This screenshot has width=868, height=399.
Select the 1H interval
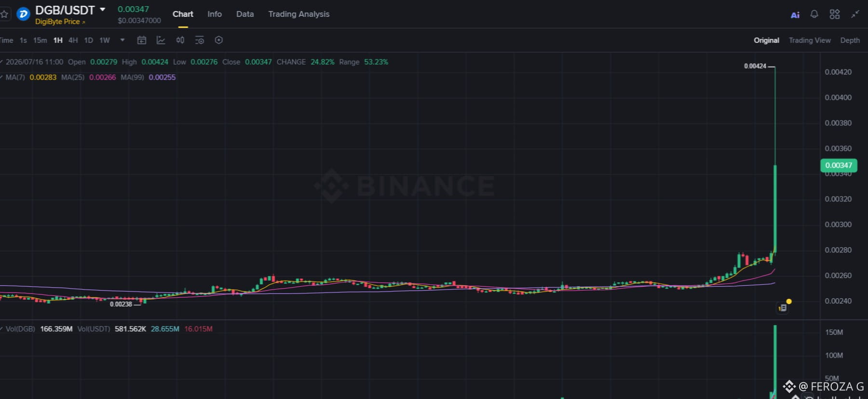click(58, 40)
